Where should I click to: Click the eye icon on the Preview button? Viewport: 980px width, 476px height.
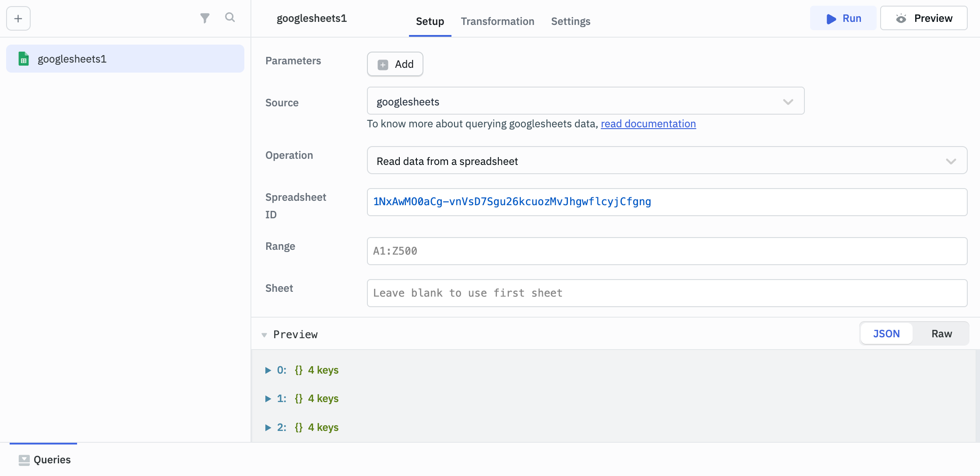(x=902, y=18)
